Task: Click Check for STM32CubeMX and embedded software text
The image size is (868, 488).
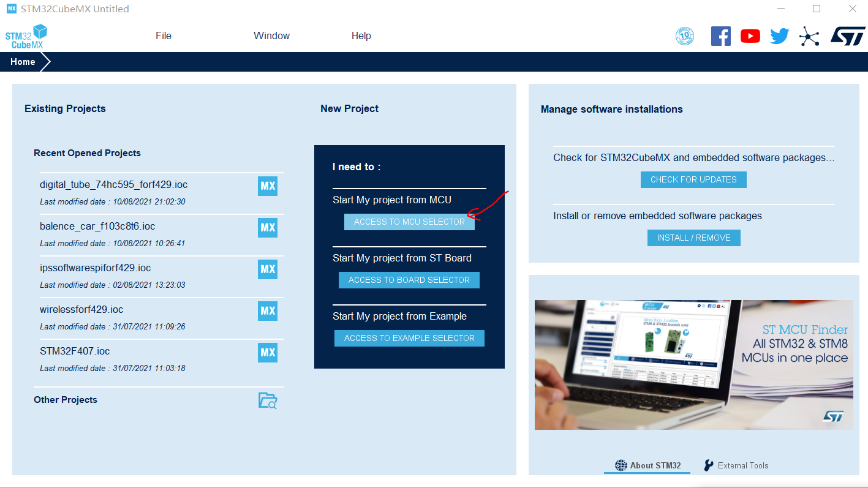Action: (x=693, y=157)
